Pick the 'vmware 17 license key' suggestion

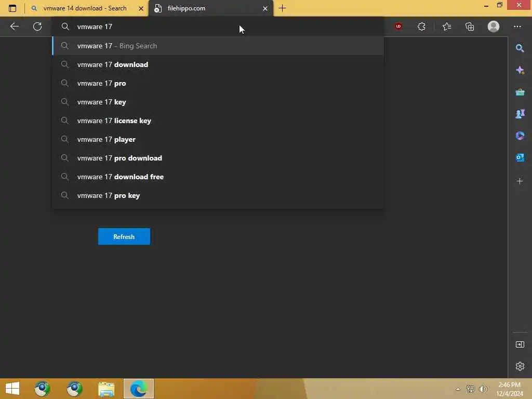point(218,121)
